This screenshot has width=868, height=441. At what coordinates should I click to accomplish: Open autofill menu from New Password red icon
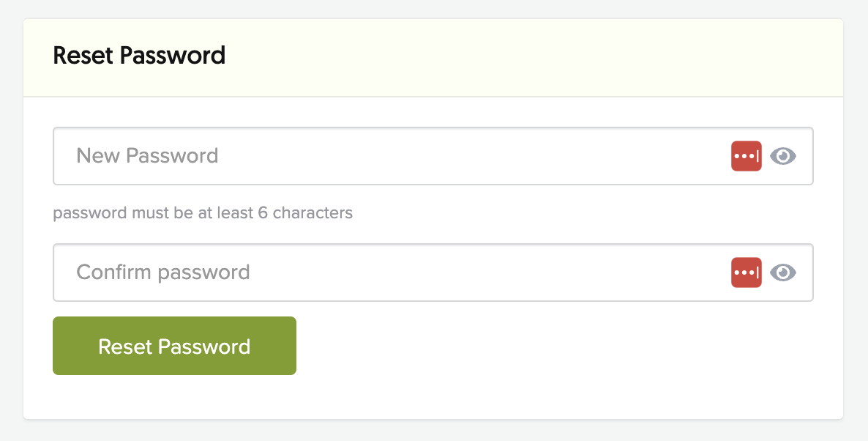(x=747, y=156)
